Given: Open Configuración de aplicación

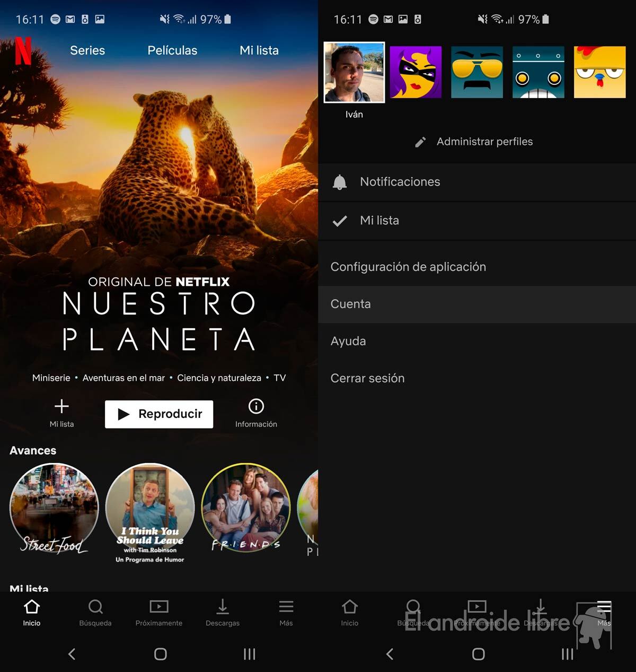Looking at the screenshot, I should point(408,267).
